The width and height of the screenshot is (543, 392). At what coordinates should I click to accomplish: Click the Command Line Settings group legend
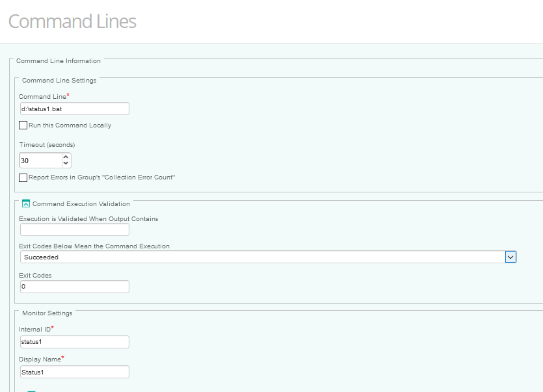pyautogui.click(x=59, y=81)
